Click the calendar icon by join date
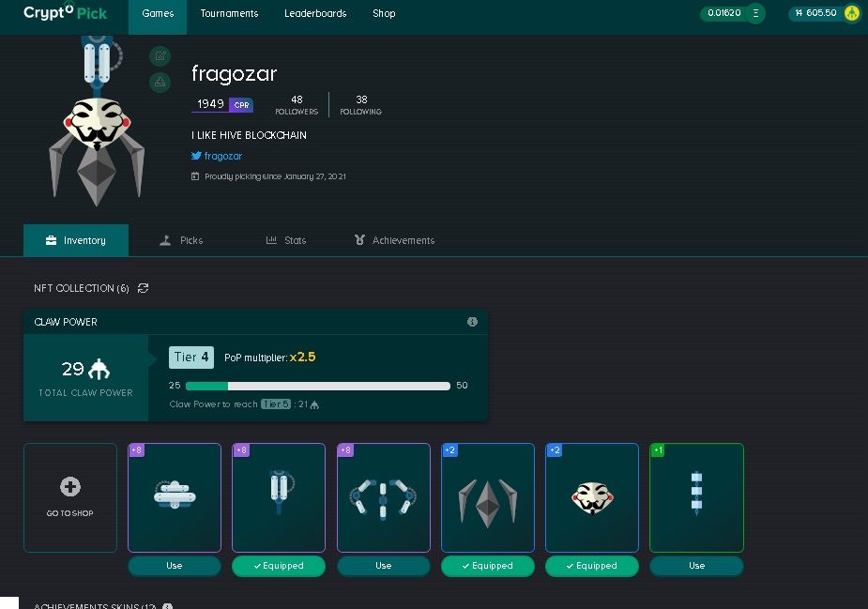 [x=195, y=176]
